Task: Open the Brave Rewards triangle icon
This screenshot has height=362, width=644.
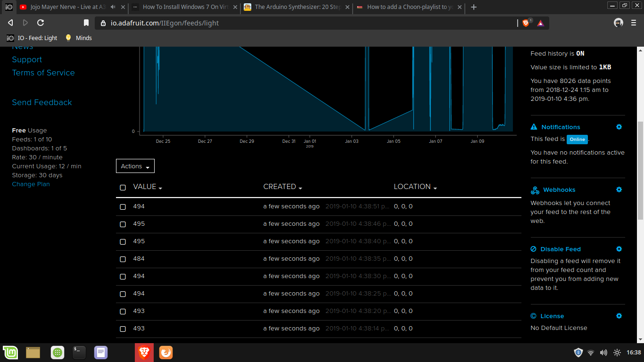Action: point(540,23)
